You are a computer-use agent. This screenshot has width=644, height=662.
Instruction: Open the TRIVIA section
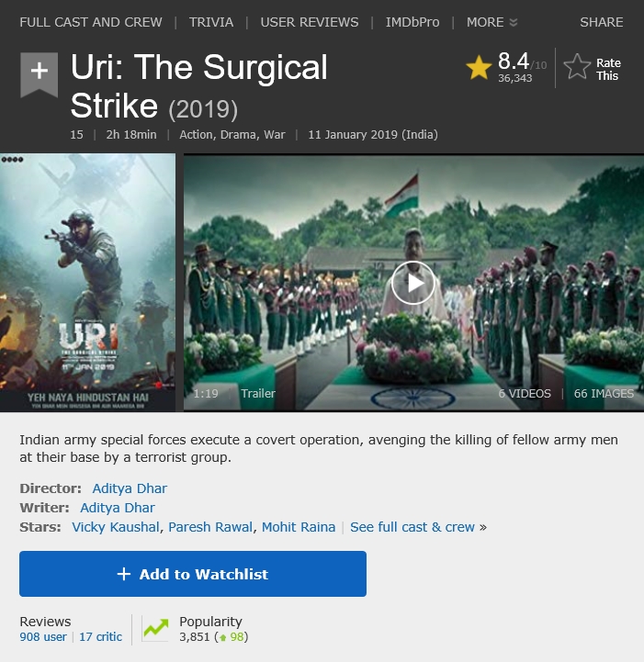[211, 22]
